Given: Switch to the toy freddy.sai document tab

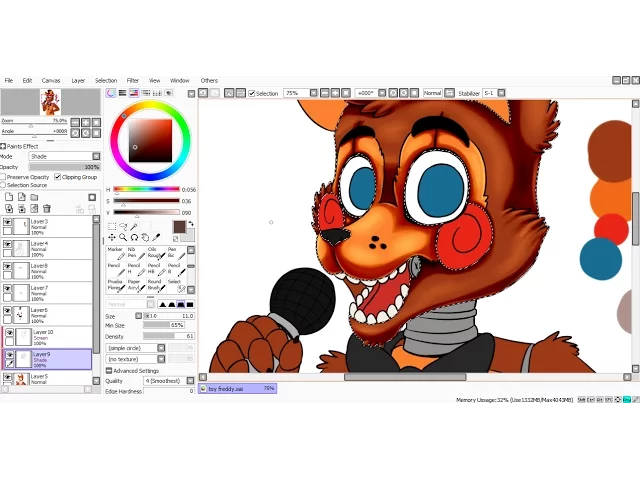Looking at the screenshot, I should click(x=238, y=389).
